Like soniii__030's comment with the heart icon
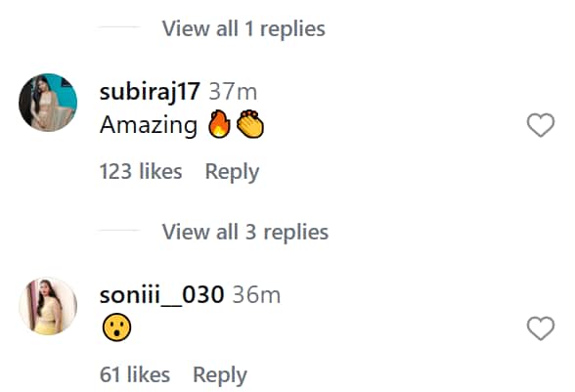This screenshot has width=575, height=392. [541, 328]
